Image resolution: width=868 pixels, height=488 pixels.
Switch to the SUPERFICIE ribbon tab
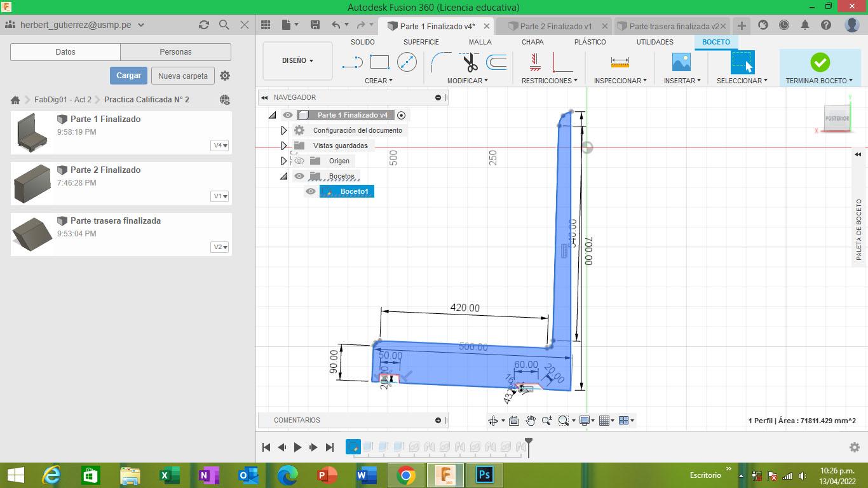(x=421, y=42)
